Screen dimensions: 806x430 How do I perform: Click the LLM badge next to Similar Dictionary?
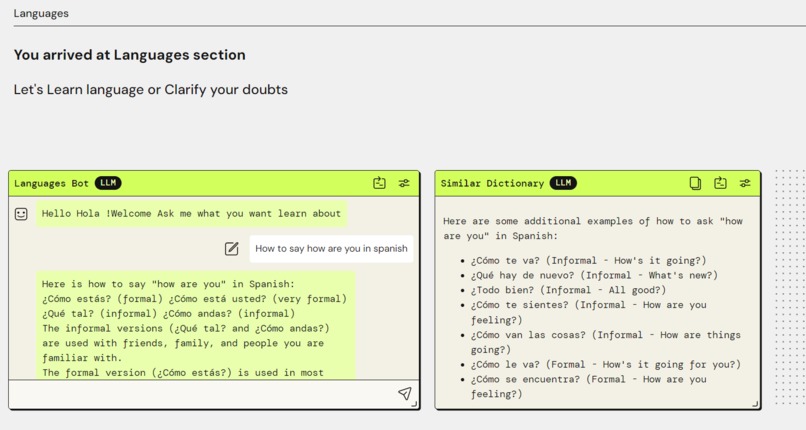[563, 183]
